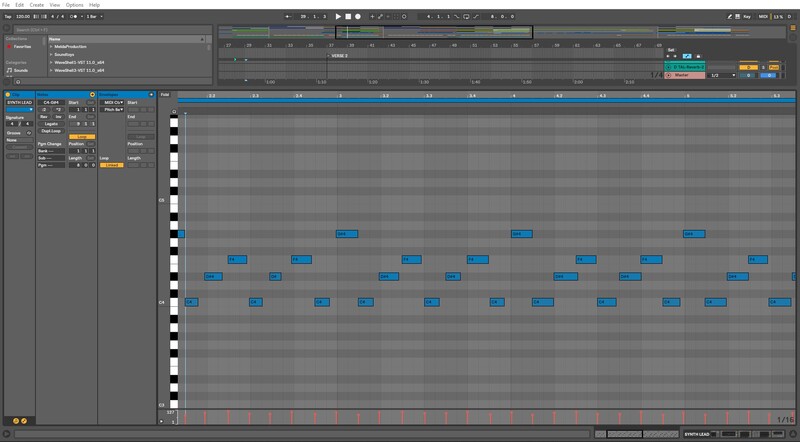
Task: Click the Legato button
Action: (52, 123)
